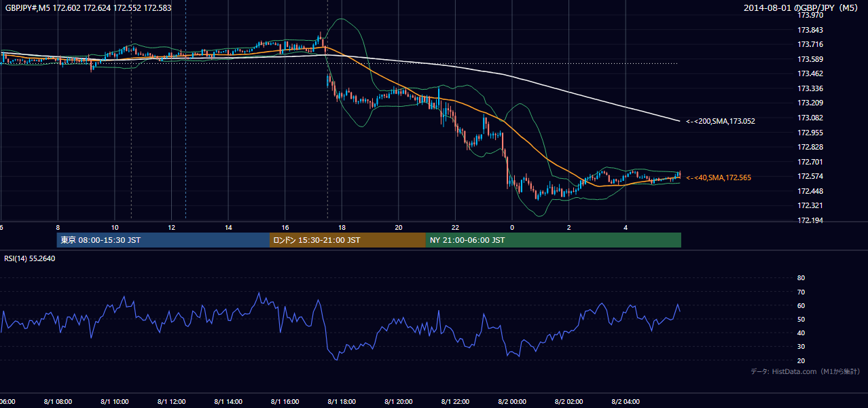
Task: Click price axis value 173.970
Action: point(810,15)
